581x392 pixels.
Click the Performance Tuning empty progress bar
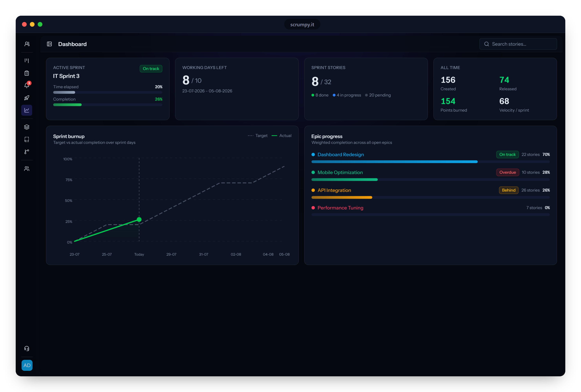click(x=430, y=215)
